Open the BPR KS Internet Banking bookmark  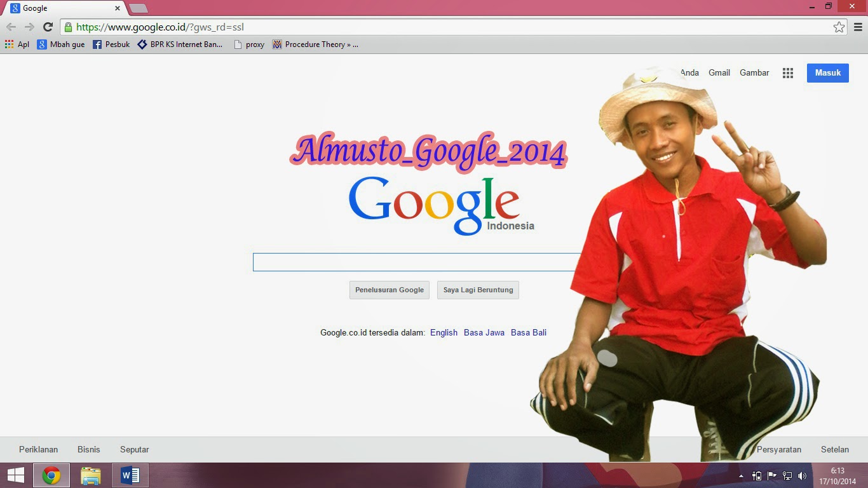point(180,44)
